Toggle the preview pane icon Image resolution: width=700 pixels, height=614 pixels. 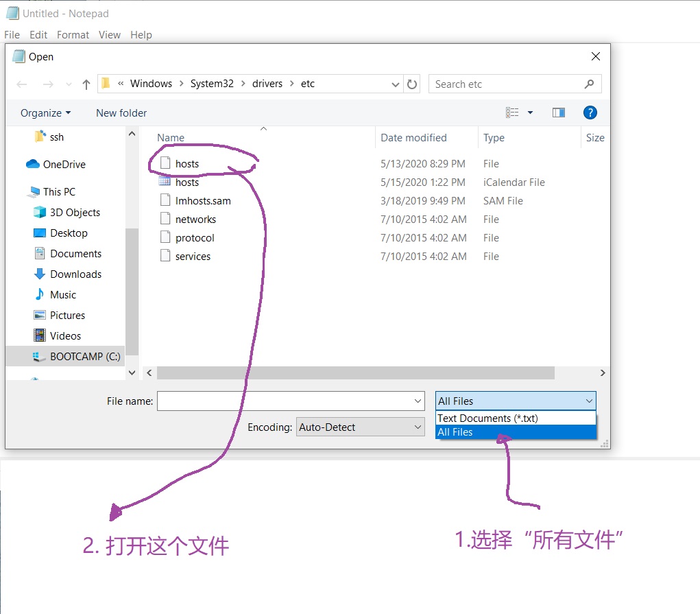(559, 113)
